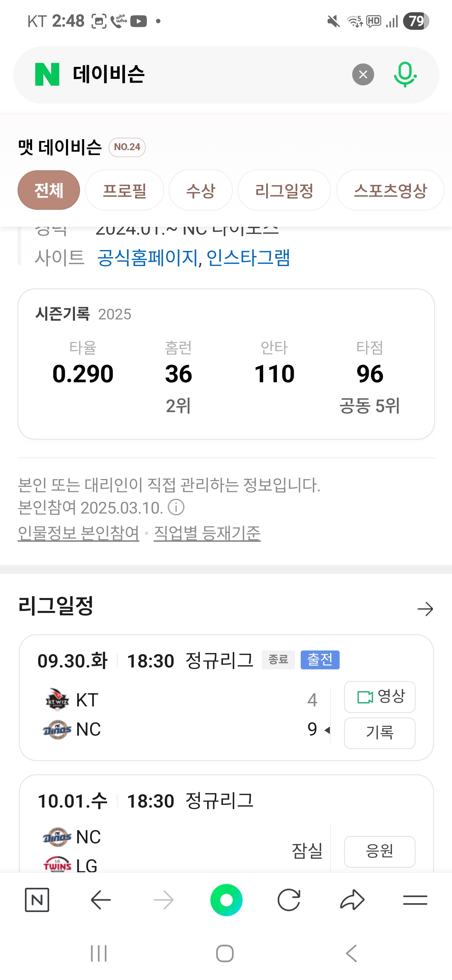Viewport: 452px width, 980px height.
Task: Open 직업별 등재기준 link
Action: point(207,533)
